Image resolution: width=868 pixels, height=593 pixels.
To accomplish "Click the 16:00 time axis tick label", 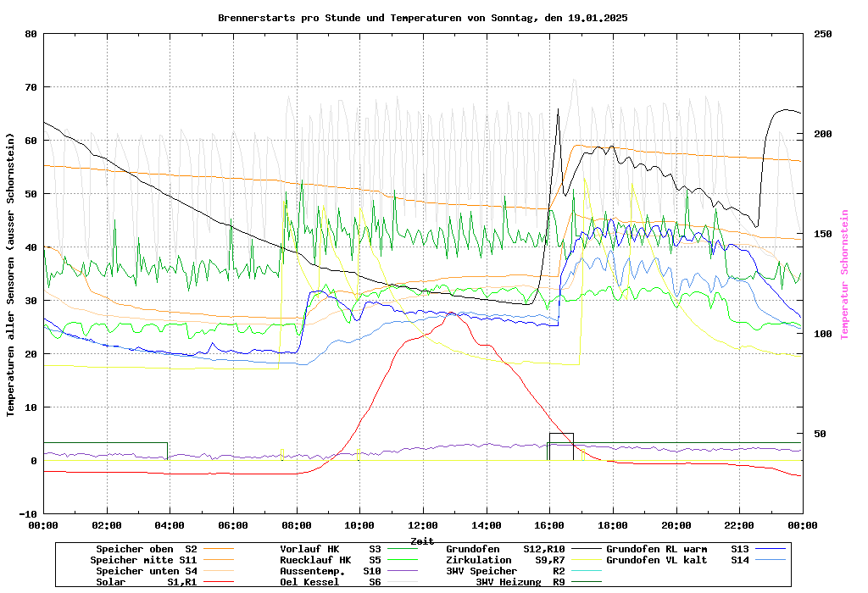I will click(x=549, y=525).
